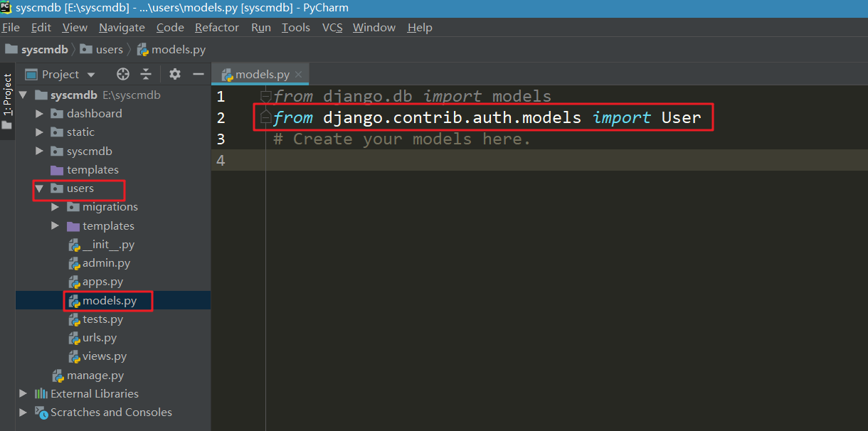The height and width of the screenshot is (431, 868).
Task: Select tests.py in the project tree
Action: coord(103,319)
